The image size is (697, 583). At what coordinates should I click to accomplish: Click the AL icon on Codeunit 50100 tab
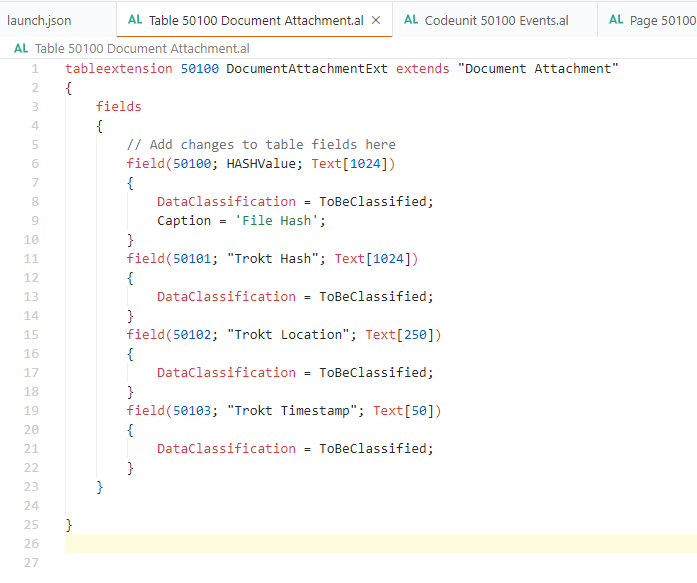411,20
